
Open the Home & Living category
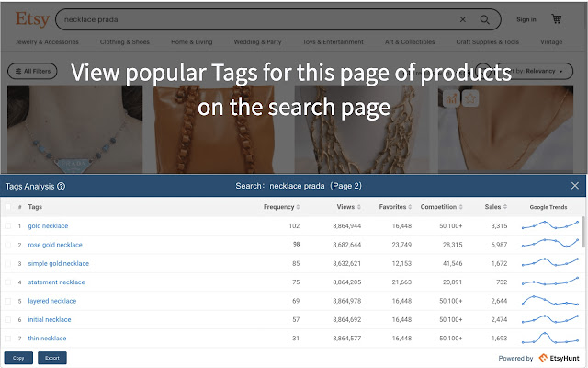click(190, 42)
